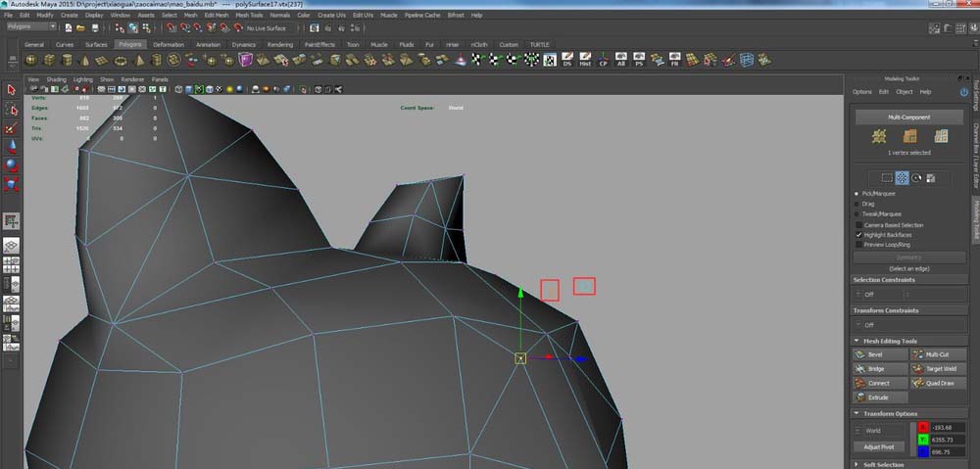Switch to the Surfaces shelf tab
The height and width of the screenshot is (469, 980).
(x=96, y=45)
